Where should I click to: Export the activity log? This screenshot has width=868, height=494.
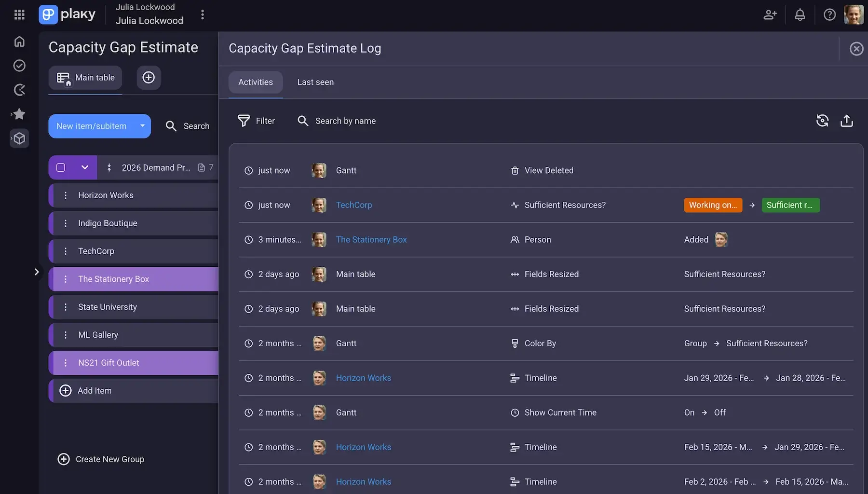tap(847, 121)
